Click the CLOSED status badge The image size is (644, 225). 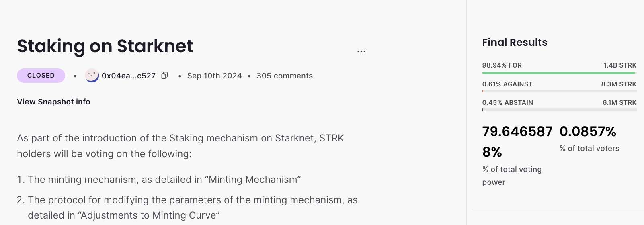41,76
